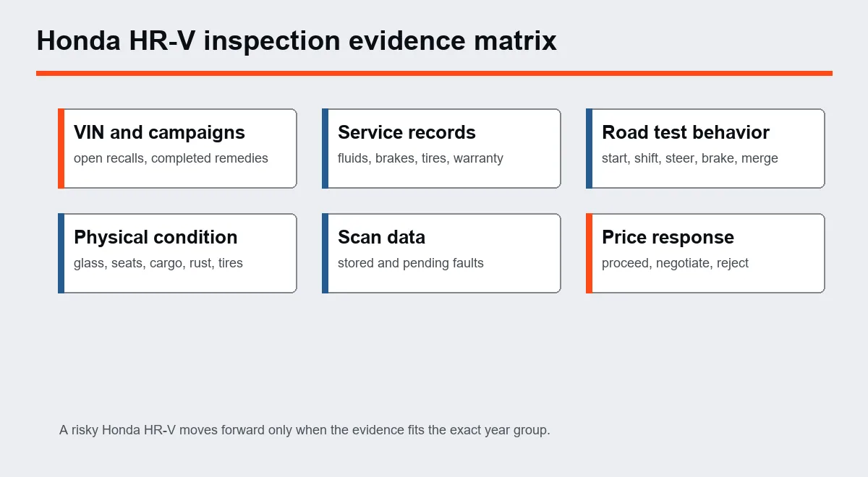The width and height of the screenshot is (868, 477).
Task: Click the blue accent bar on Service records
Action: pos(325,148)
